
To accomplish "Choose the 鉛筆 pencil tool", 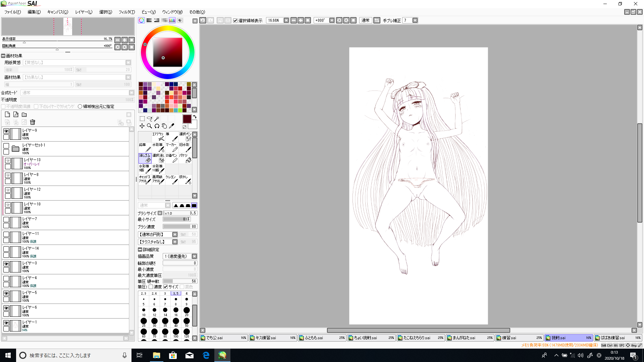I will click(x=145, y=147).
